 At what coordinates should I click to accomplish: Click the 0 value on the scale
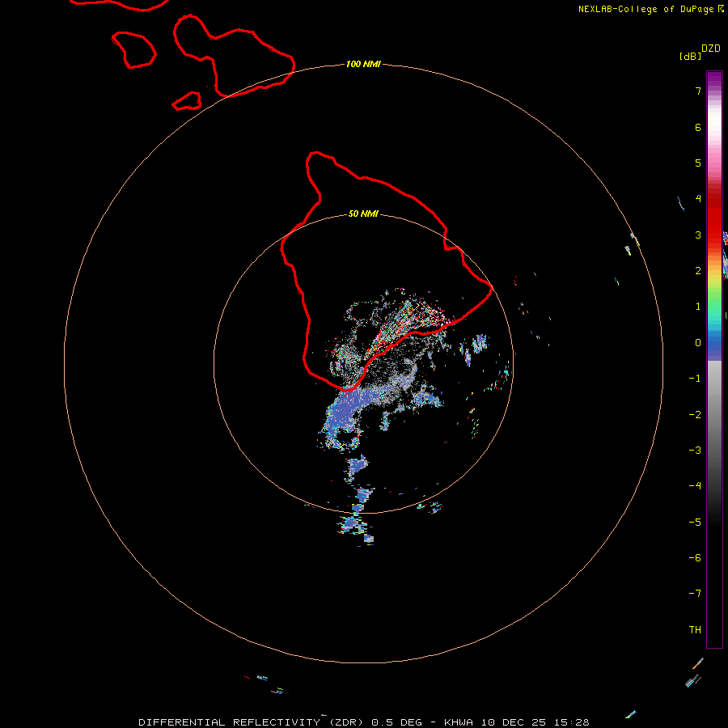tap(698, 343)
